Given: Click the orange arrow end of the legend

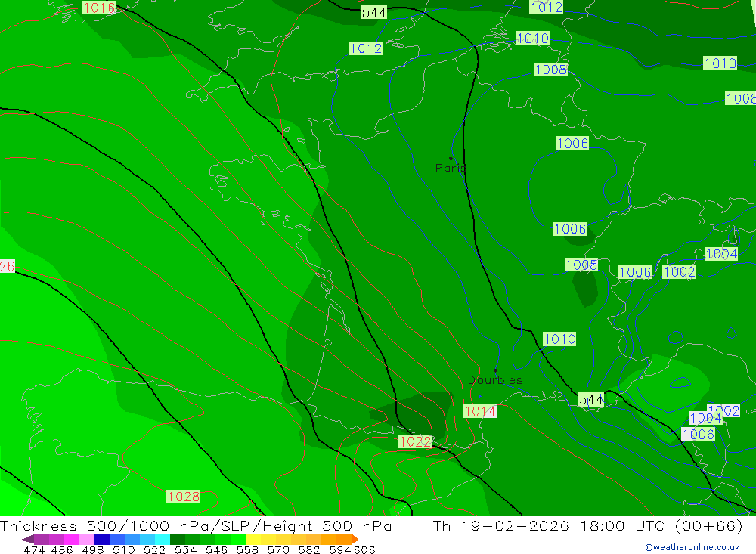Looking at the screenshot, I should click(x=355, y=539).
